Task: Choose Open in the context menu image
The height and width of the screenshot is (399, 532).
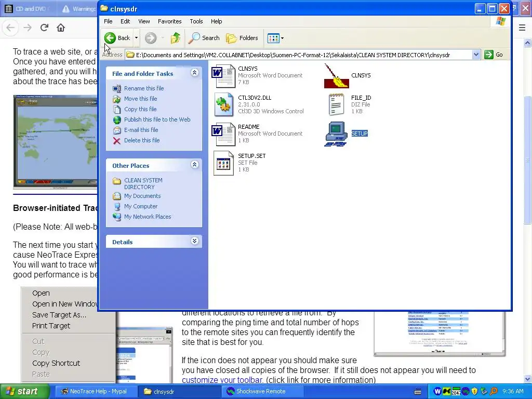Action: 41,293
